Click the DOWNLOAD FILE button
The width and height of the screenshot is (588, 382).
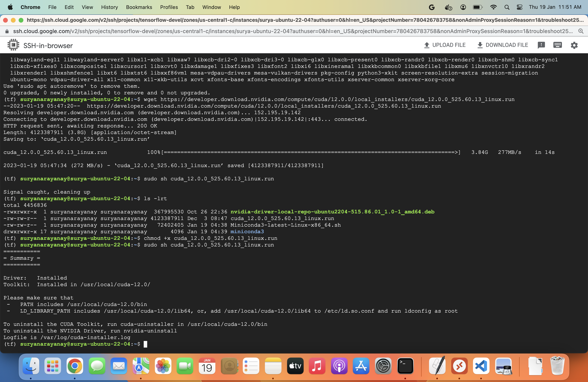502,45
